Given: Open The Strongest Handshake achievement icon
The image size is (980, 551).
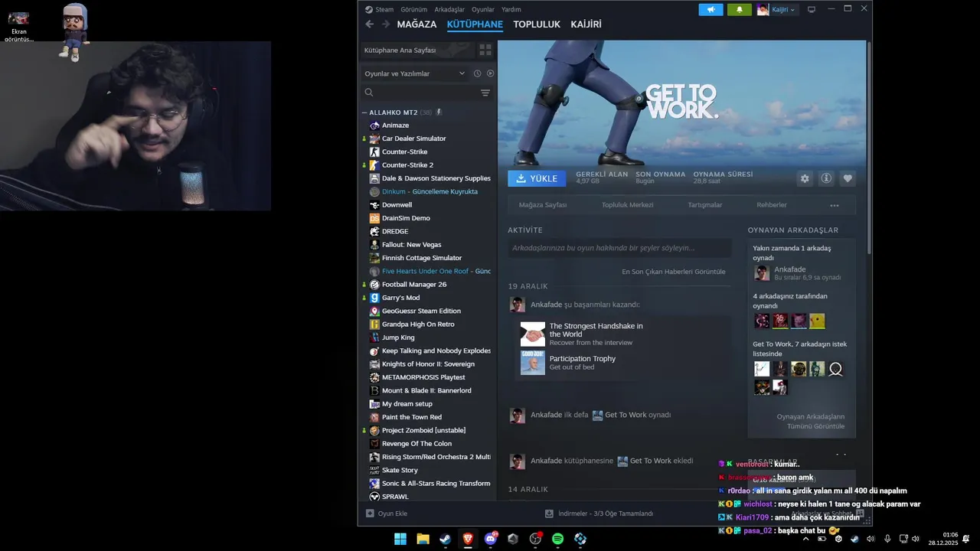Looking at the screenshot, I should pyautogui.click(x=533, y=334).
